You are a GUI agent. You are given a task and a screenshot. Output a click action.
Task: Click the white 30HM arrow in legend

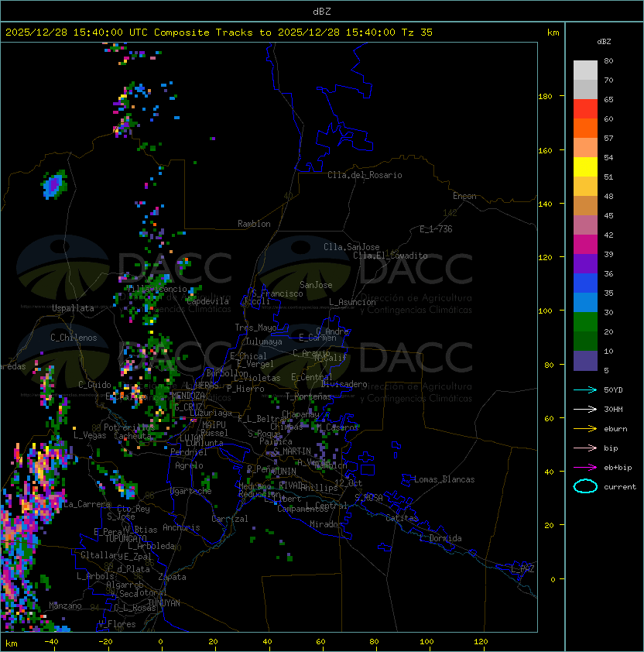click(x=585, y=409)
